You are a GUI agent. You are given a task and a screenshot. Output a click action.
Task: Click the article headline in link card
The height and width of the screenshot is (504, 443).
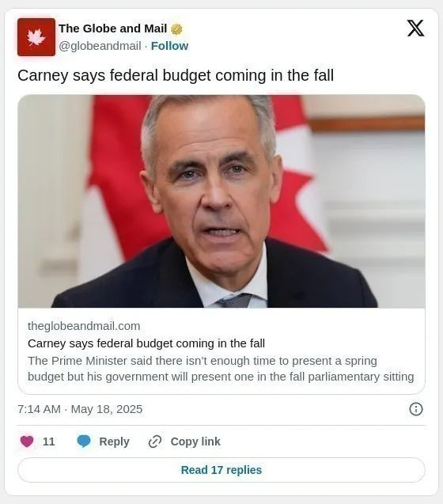point(146,343)
